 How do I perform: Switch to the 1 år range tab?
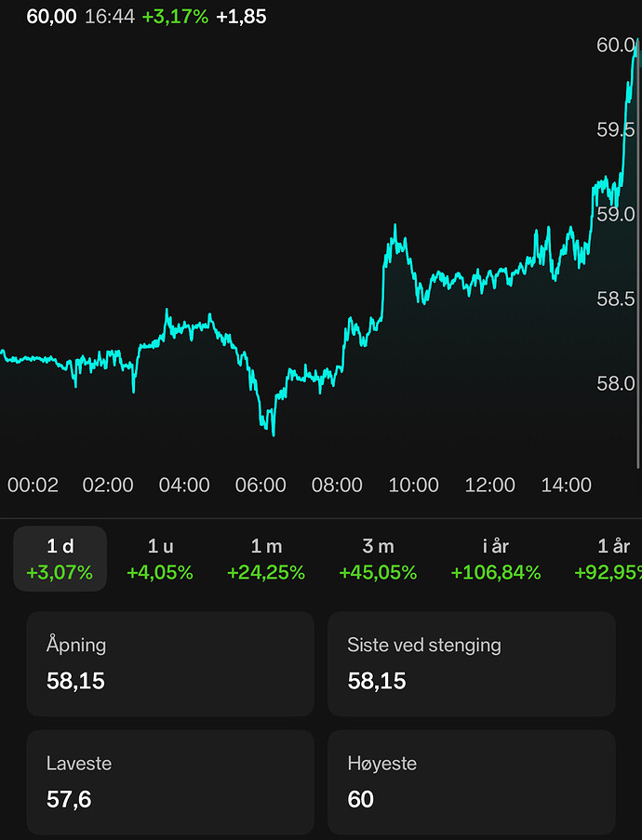[x=609, y=559]
